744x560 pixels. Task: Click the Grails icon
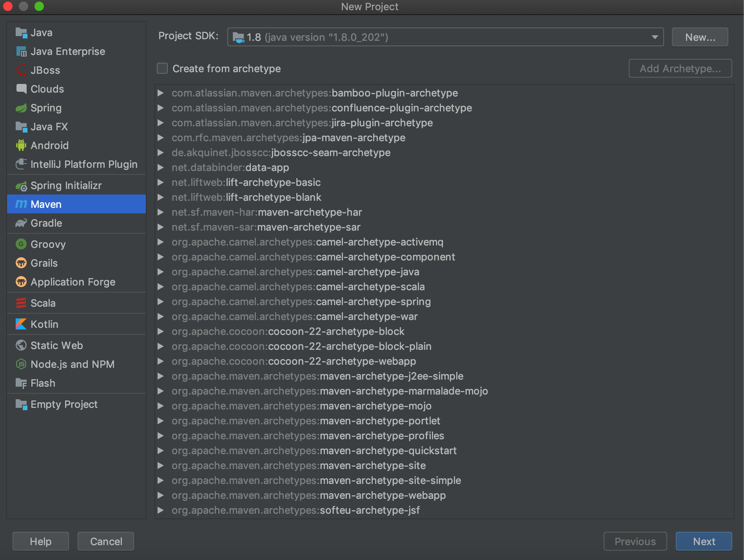21,263
